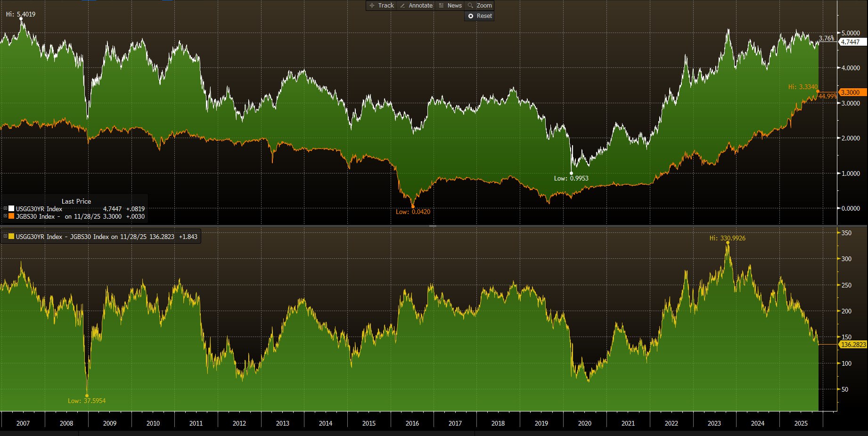Expand the yield spread legend entry
Screen dimensions: 868x436
(6, 237)
